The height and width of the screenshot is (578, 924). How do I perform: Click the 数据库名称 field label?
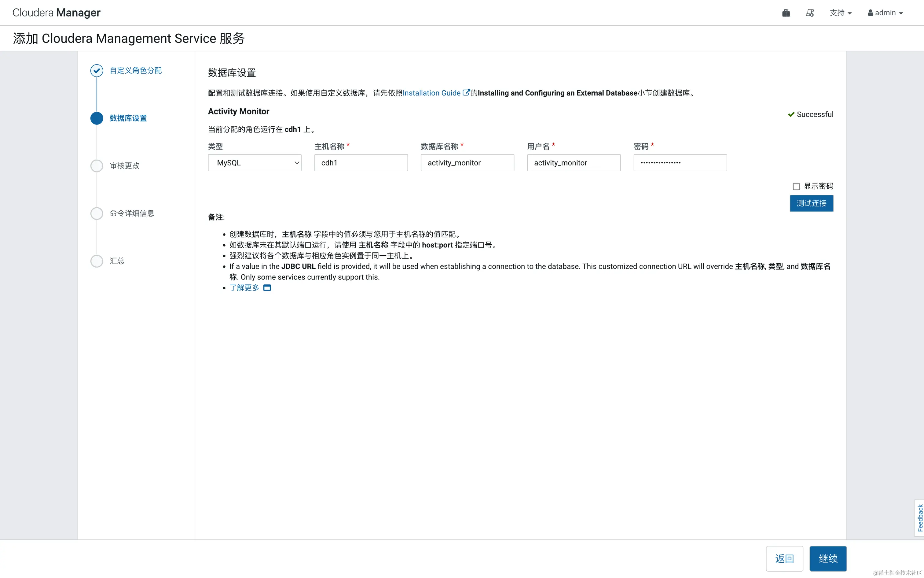(439, 146)
